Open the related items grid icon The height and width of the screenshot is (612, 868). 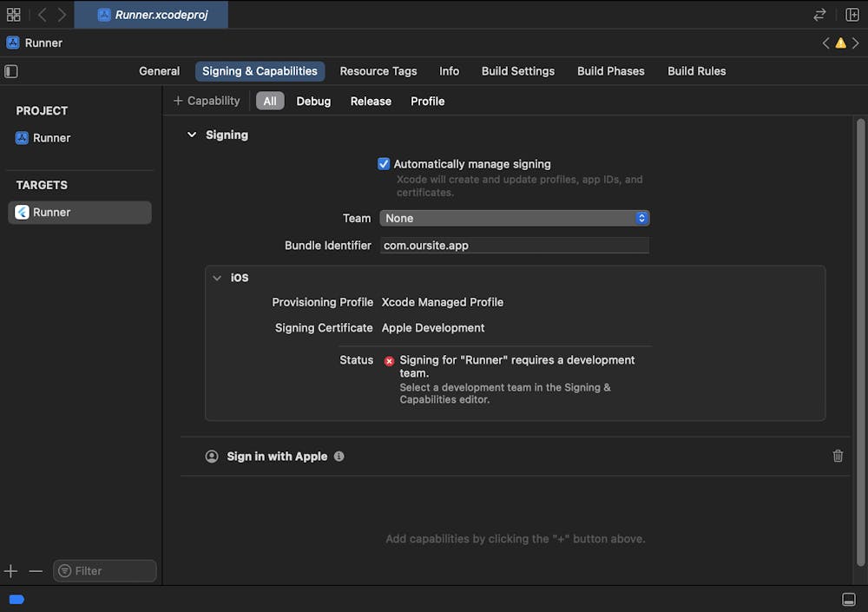pos(13,15)
